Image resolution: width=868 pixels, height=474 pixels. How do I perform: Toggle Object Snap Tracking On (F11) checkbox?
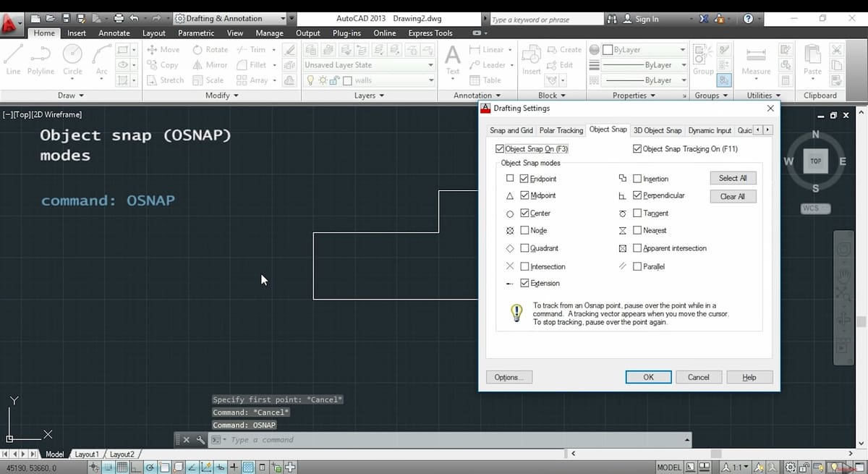coord(637,149)
